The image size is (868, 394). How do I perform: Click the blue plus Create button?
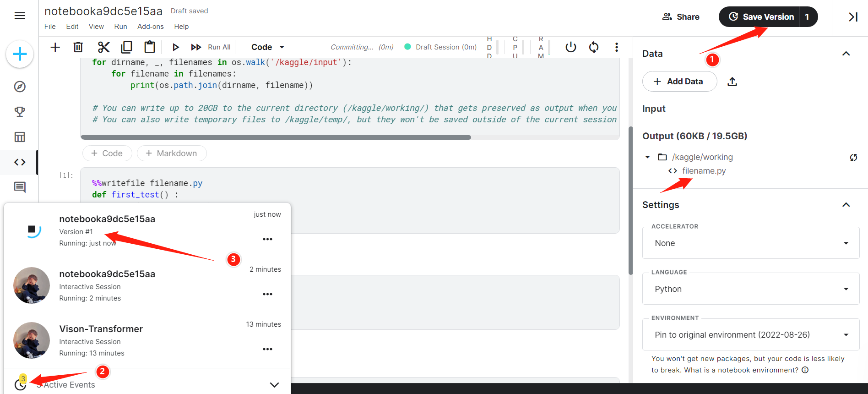pyautogui.click(x=20, y=54)
